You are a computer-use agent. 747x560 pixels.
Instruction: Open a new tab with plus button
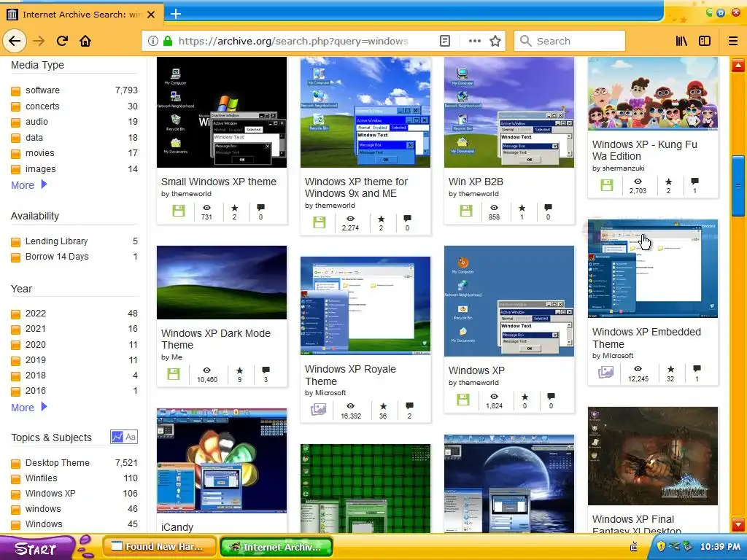176,14
